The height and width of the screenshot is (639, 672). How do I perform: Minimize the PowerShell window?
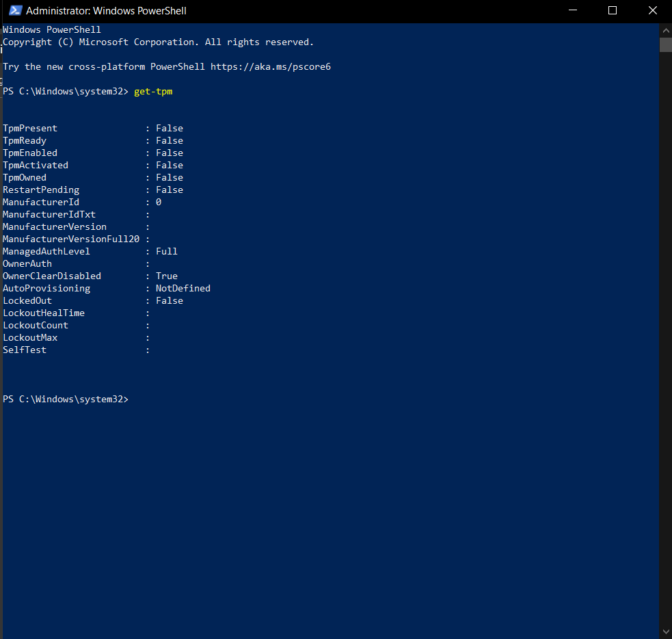coord(573,10)
